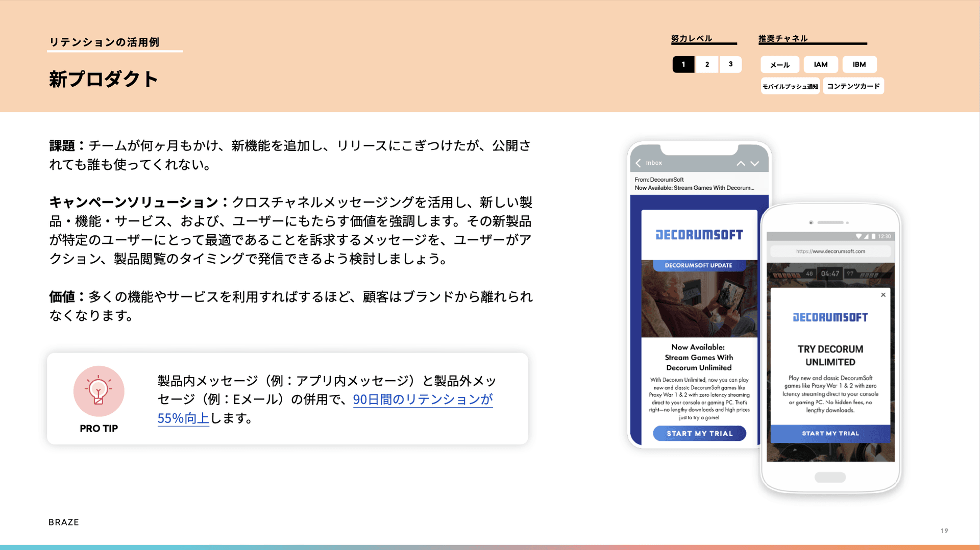Select effort level 1
The height and width of the screenshot is (550, 980).
683,64
